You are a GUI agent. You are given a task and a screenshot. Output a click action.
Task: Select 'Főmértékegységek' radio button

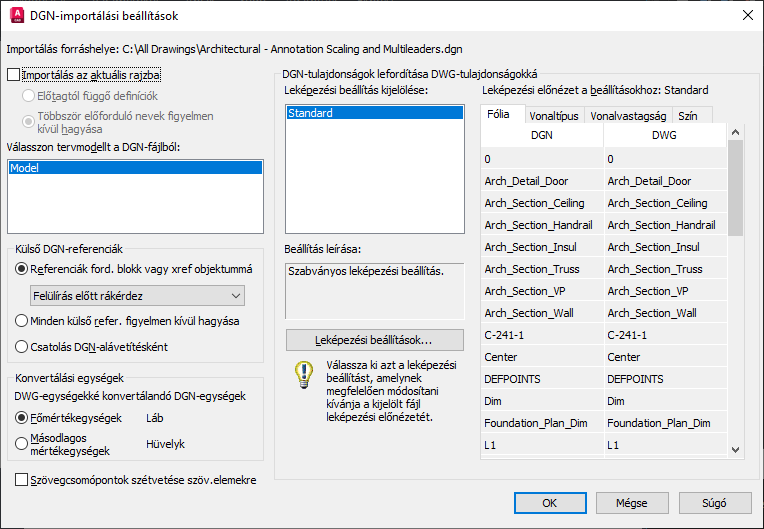[21, 418]
